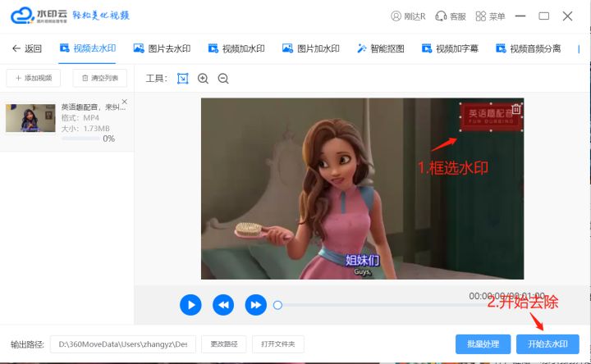Screen dimensions: 591x364
Task: Remove the video from list with X
Action: [x=125, y=102]
